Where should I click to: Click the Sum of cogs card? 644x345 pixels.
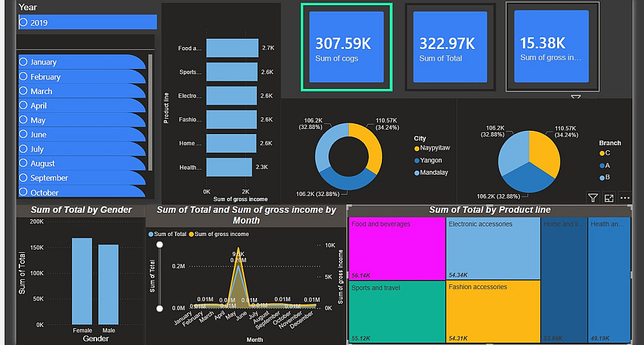point(346,47)
